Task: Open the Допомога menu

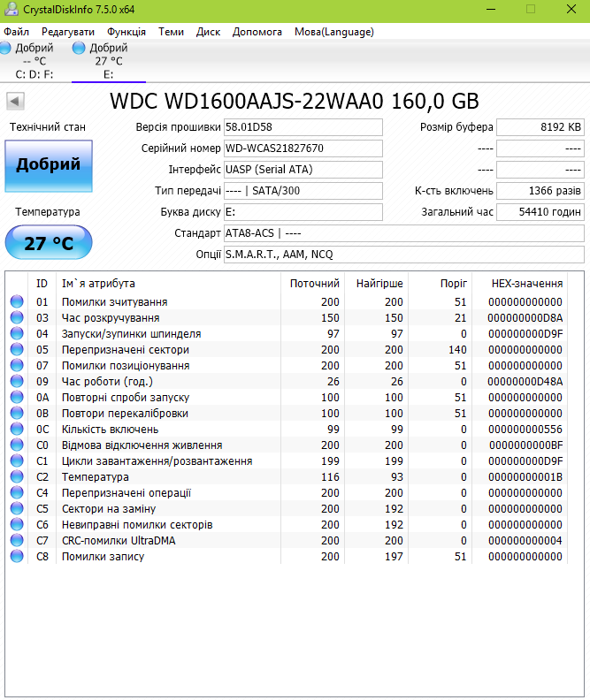Action: click(257, 32)
